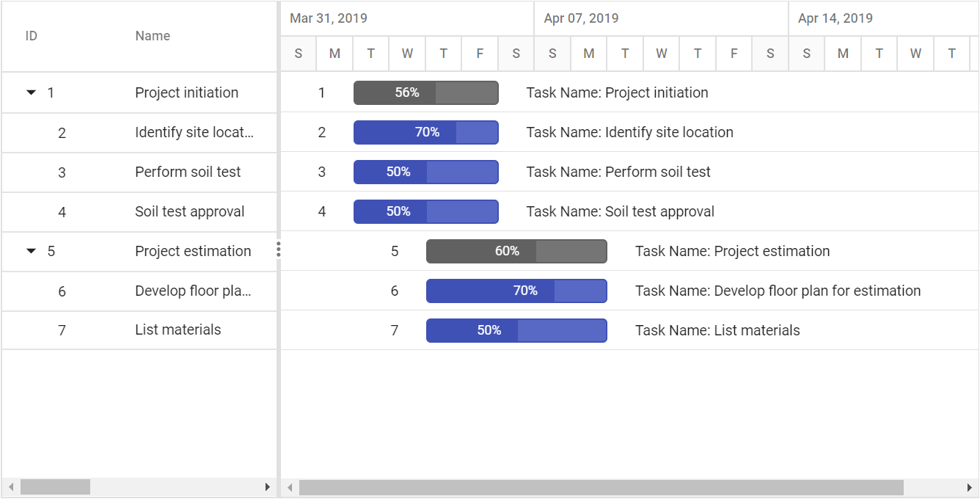980x499 pixels.
Task: Select the Identify site location taskbar
Action: 426,132
